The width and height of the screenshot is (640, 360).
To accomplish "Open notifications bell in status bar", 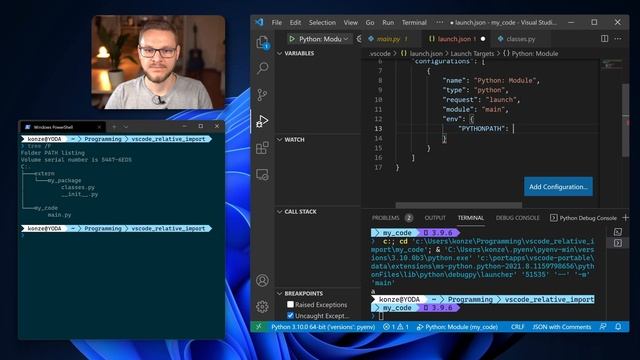I will (618, 327).
